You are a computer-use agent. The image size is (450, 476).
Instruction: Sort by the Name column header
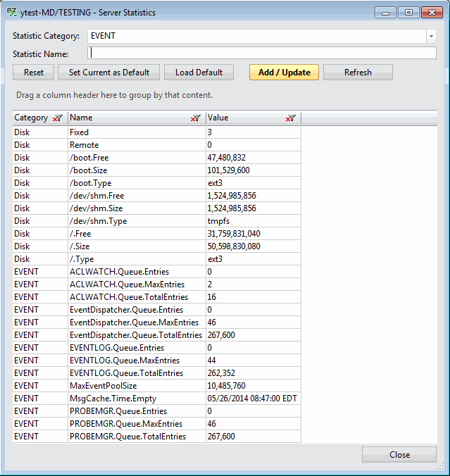click(127, 118)
